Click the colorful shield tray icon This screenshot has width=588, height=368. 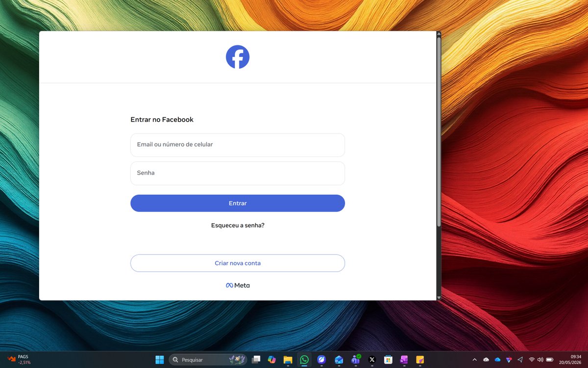[509, 360]
